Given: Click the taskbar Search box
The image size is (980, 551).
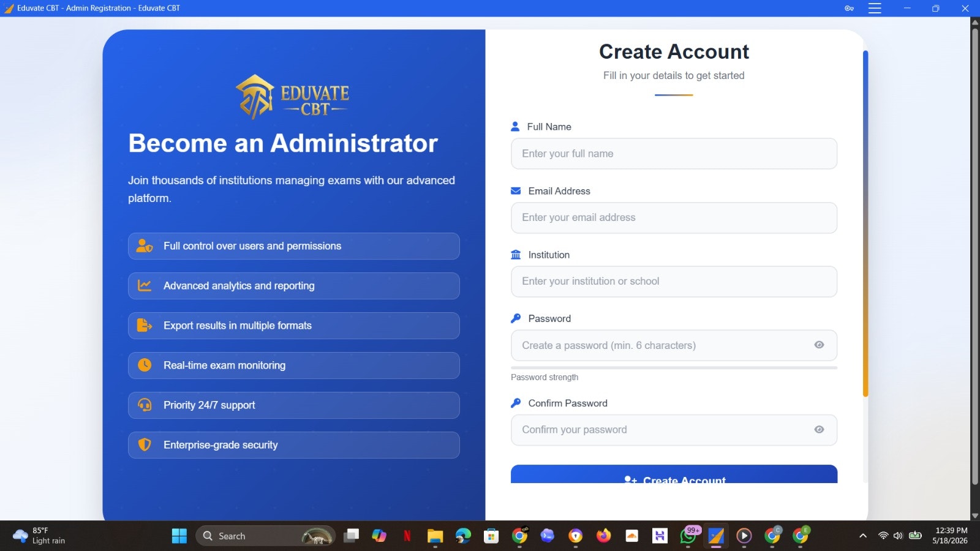Looking at the screenshot, I should (265, 536).
